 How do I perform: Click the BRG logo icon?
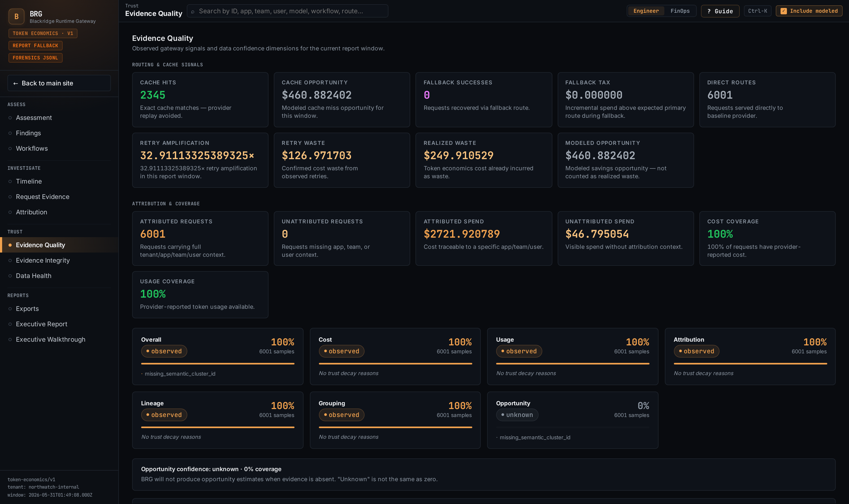point(16,16)
